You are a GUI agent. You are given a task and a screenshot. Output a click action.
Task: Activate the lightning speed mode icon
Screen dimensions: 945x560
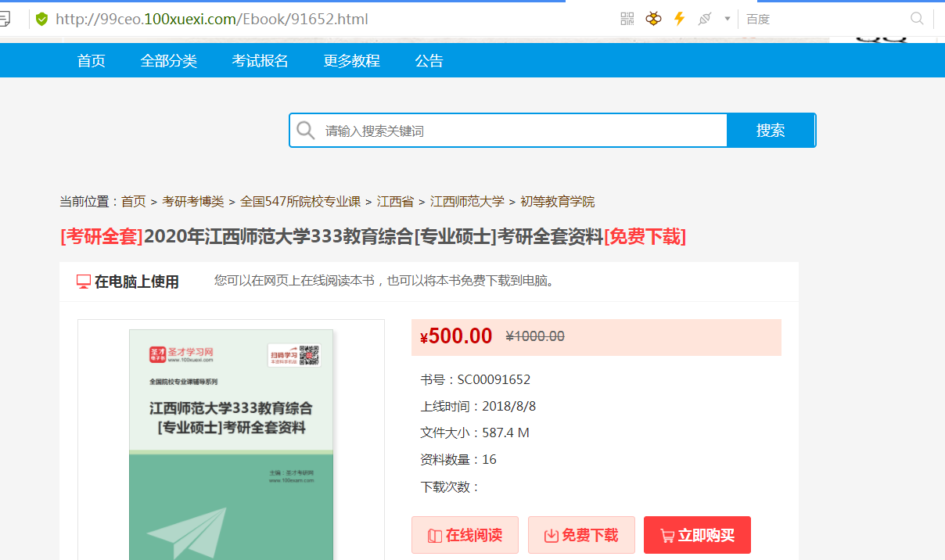point(678,18)
